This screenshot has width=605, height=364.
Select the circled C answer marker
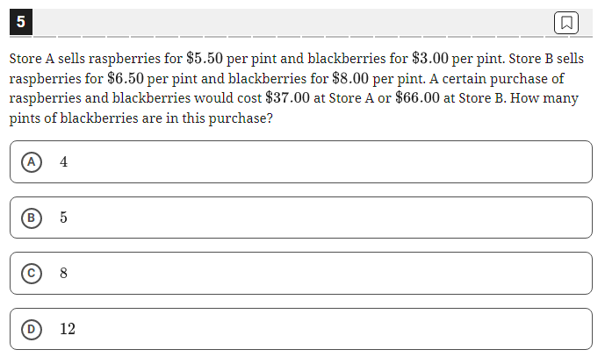[32, 274]
